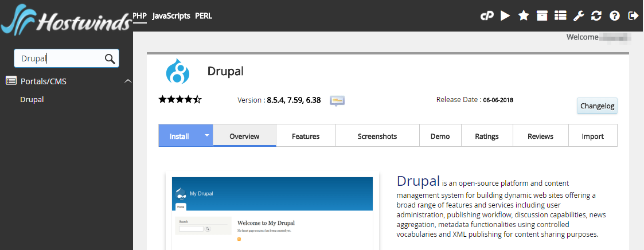Open the Install button dropdown arrow
Viewport: 644px width, 250px height.
[x=207, y=135]
